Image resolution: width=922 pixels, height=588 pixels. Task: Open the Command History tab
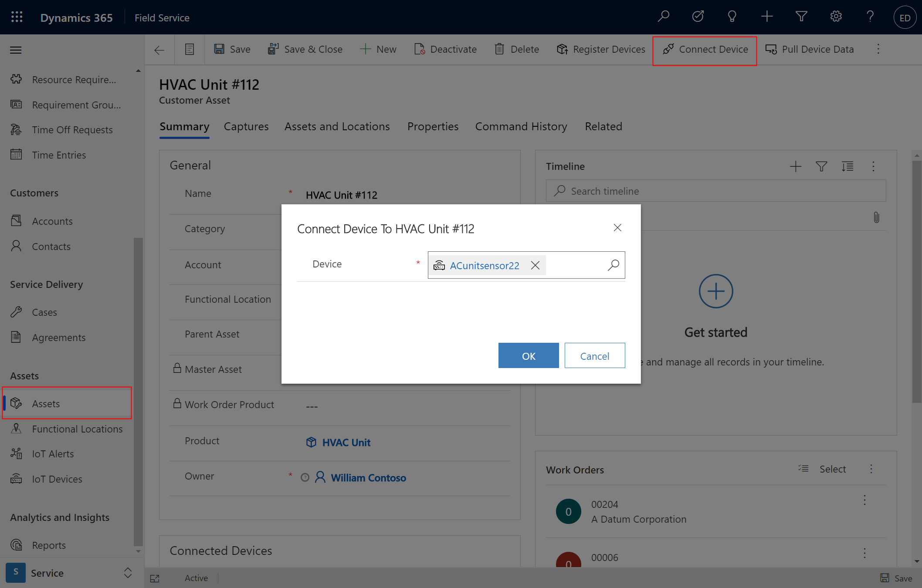click(x=521, y=127)
